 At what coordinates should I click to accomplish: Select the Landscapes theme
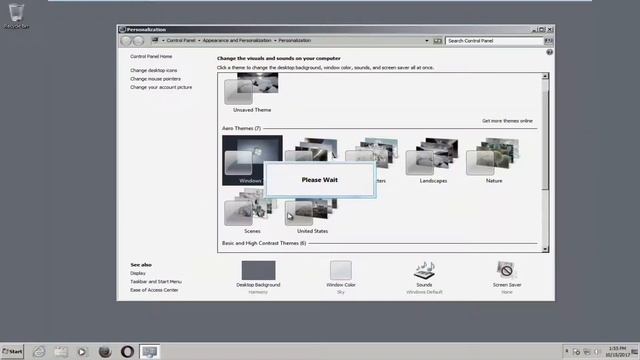tap(433, 160)
